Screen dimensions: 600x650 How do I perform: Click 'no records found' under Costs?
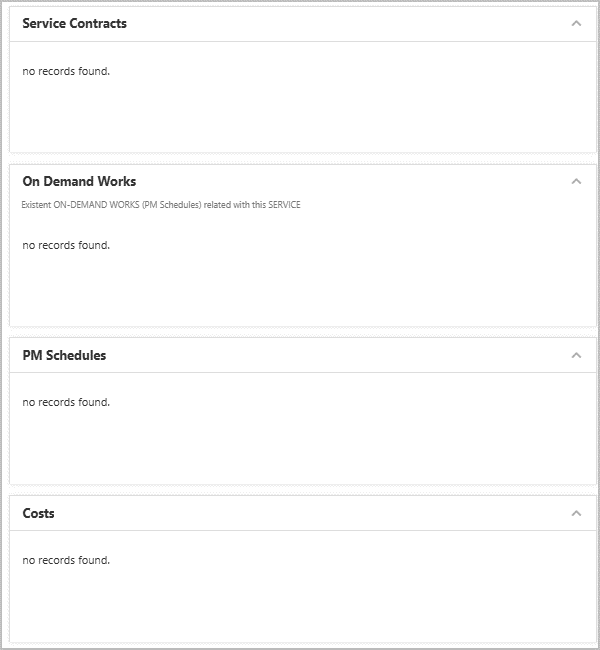(66, 560)
